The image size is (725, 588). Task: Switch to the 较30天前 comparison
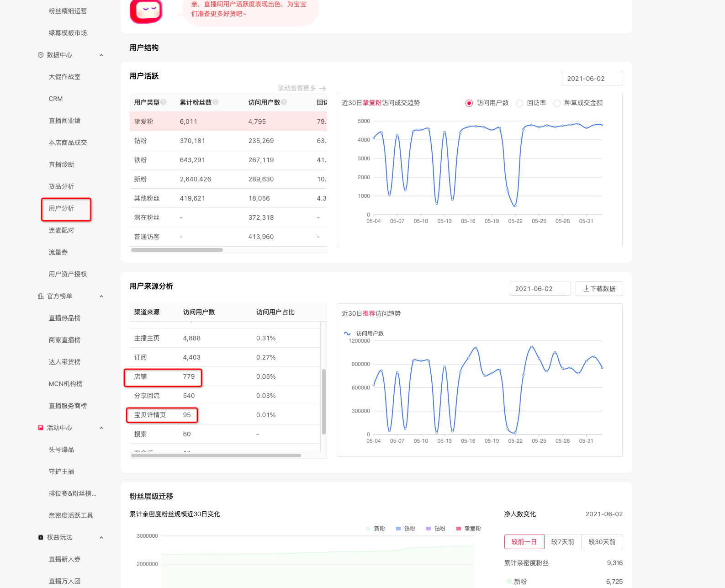[x=602, y=542]
